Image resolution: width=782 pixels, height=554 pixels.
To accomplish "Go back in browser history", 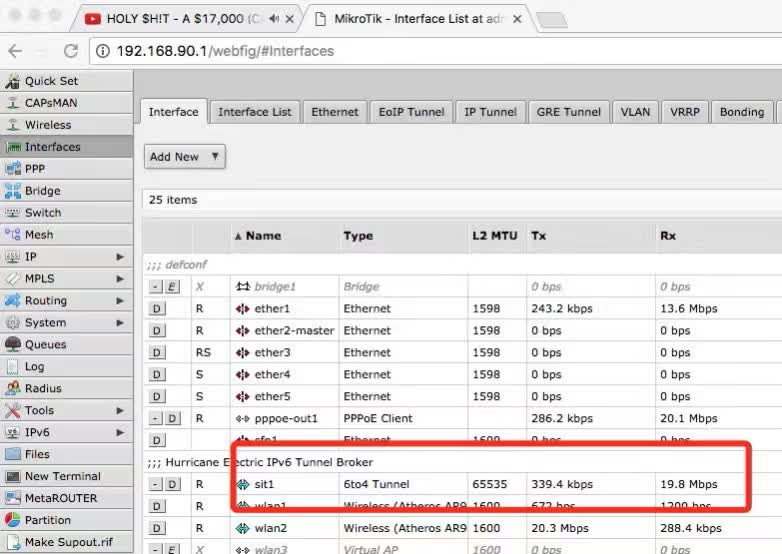I will [15, 51].
